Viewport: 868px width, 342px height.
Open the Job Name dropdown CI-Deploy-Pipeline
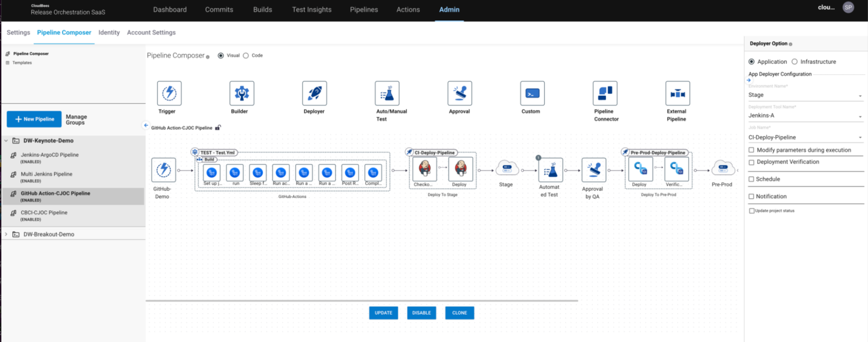[805, 137]
